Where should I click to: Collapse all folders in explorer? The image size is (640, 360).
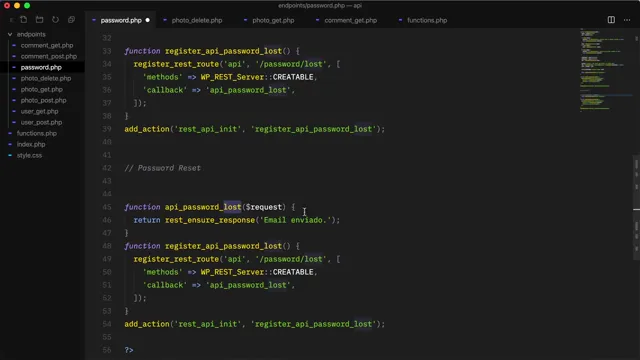[71, 20]
